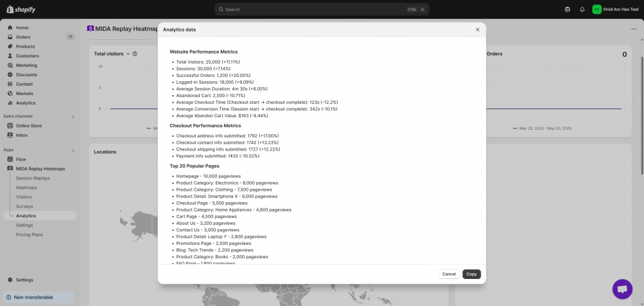Select Heatmaps in the sidebar
Screen dimensions: 644x306
tap(26, 188)
